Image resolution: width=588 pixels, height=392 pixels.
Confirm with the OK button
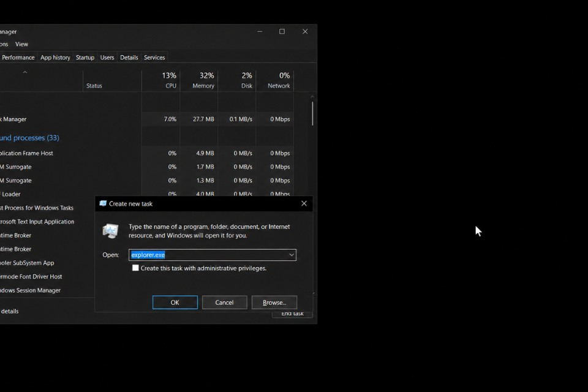[175, 302]
